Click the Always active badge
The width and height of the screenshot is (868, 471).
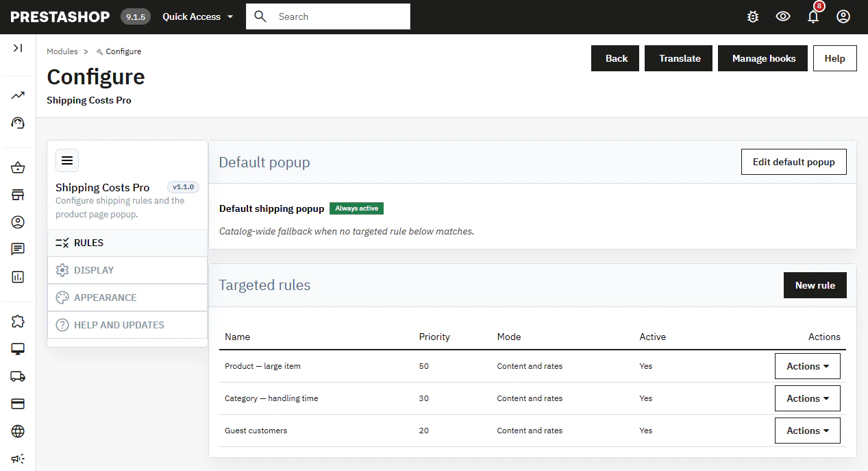coord(357,208)
